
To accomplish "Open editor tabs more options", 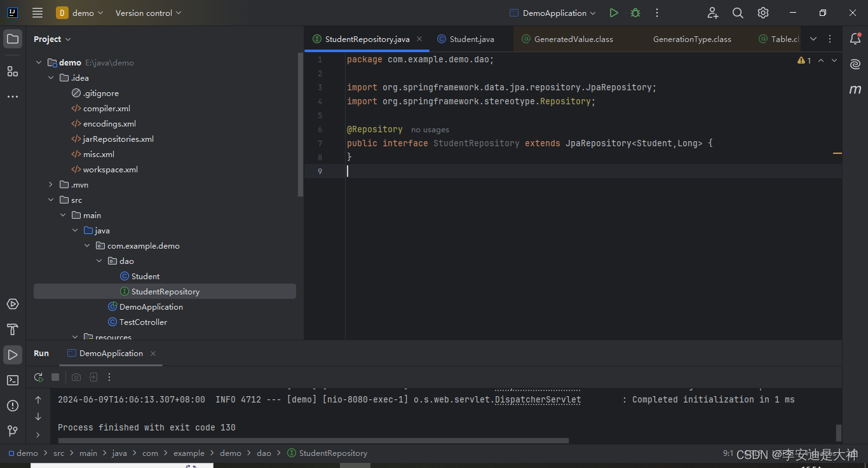I will click(x=830, y=39).
